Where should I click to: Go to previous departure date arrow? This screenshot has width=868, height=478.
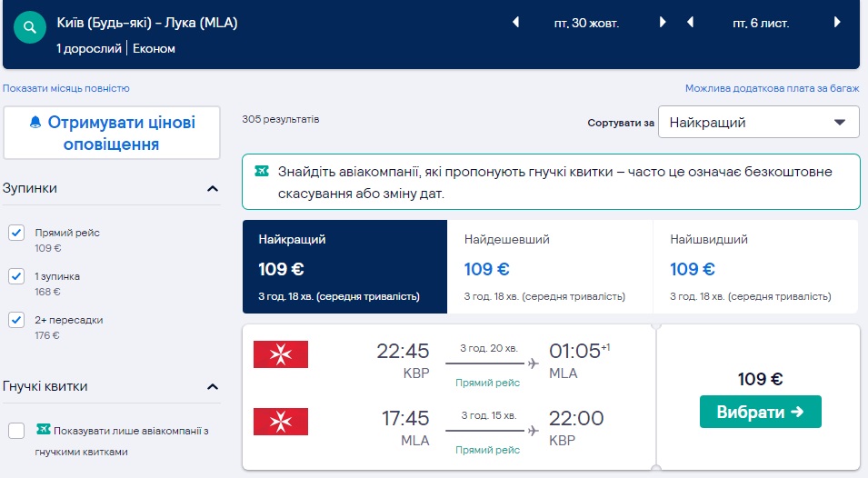click(516, 23)
